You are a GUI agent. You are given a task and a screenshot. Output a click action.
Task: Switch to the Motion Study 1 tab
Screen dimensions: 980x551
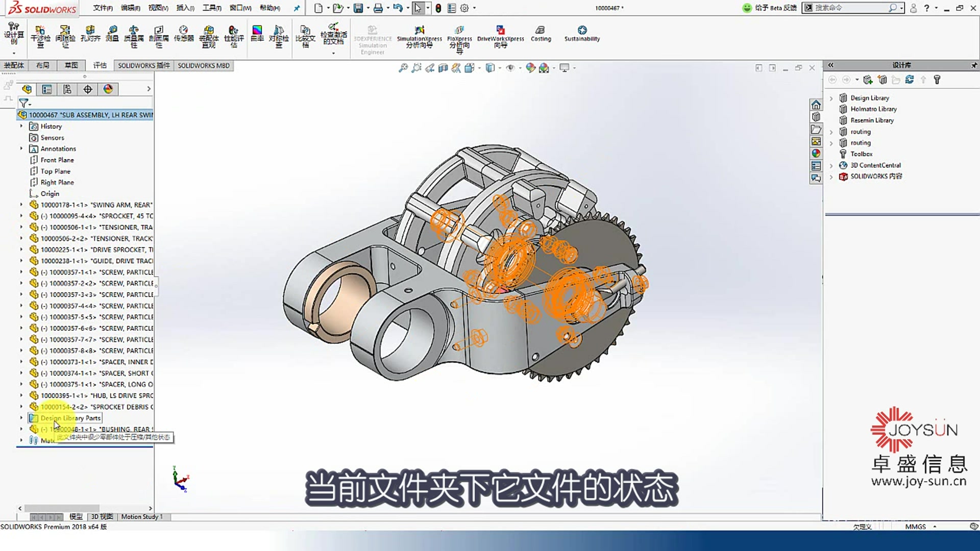(142, 516)
